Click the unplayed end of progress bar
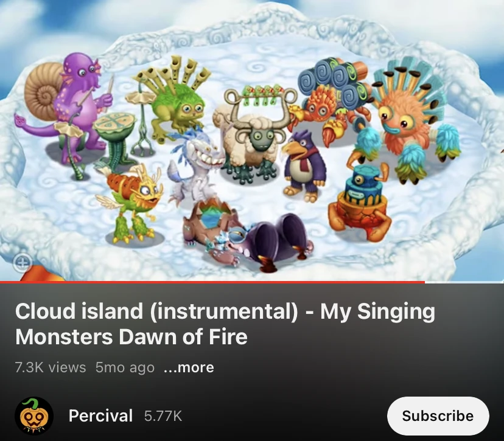This screenshot has height=441, width=504. [x=464, y=282]
